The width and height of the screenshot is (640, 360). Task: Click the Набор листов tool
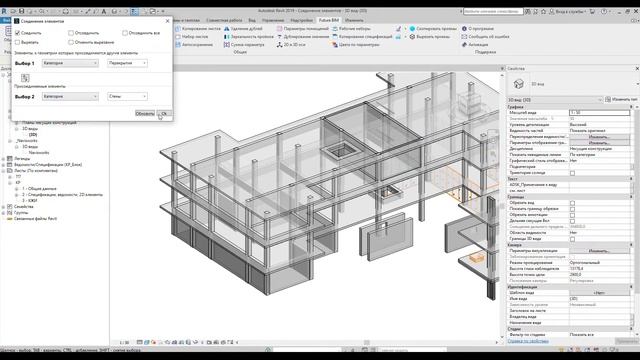click(x=192, y=37)
